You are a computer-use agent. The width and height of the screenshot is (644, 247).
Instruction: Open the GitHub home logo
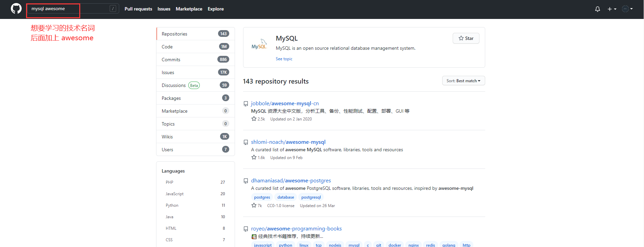click(16, 8)
